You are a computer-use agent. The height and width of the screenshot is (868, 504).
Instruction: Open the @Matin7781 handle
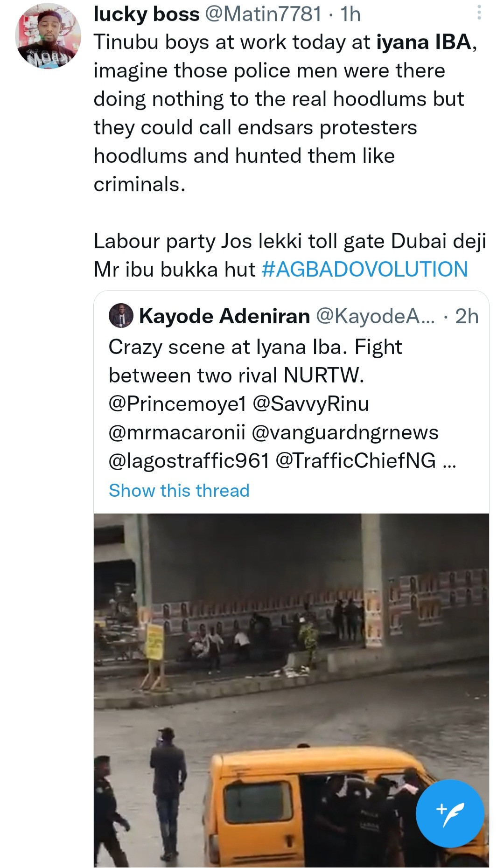click(x=263, y=14)
